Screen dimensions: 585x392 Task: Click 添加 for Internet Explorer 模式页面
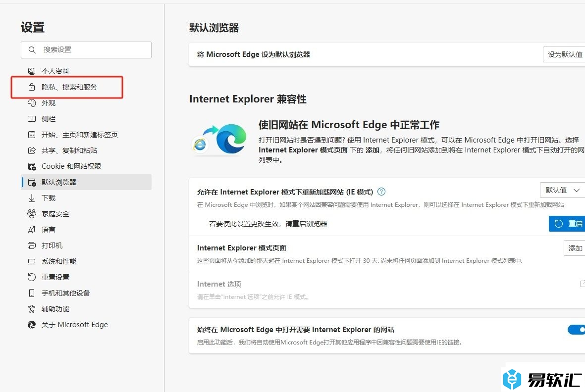point(574,248)
